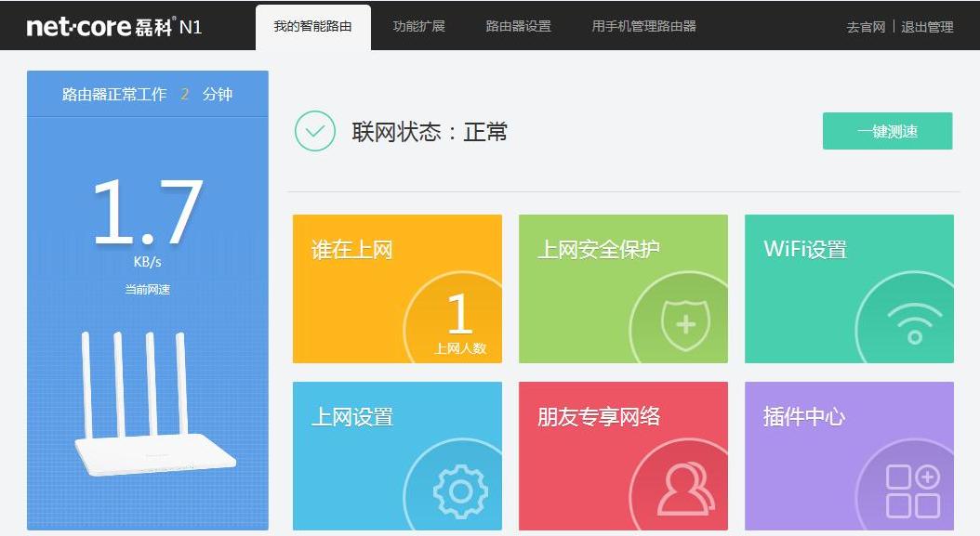Click the 路由器正常工作 uptime status bar

pyautogui.click(x=149, y=94)
